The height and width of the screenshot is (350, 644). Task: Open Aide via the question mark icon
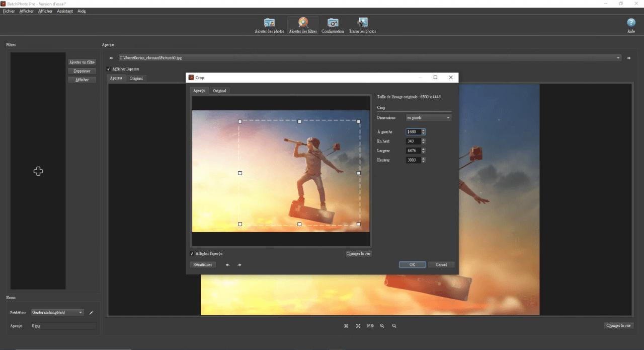tap(630, 22)
